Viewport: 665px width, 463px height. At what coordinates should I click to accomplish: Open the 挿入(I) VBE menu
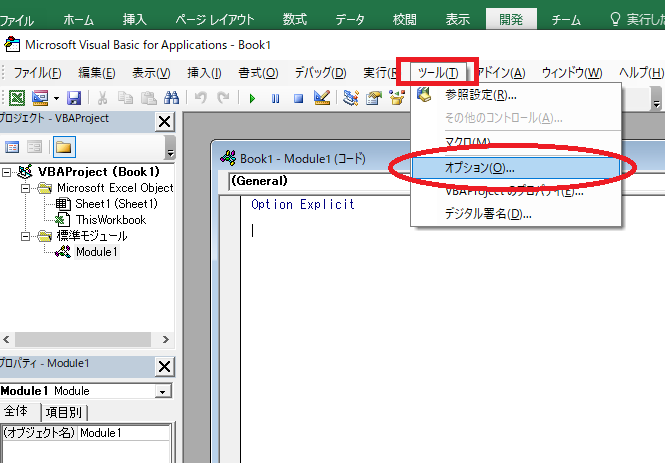(x=204, y=73)
